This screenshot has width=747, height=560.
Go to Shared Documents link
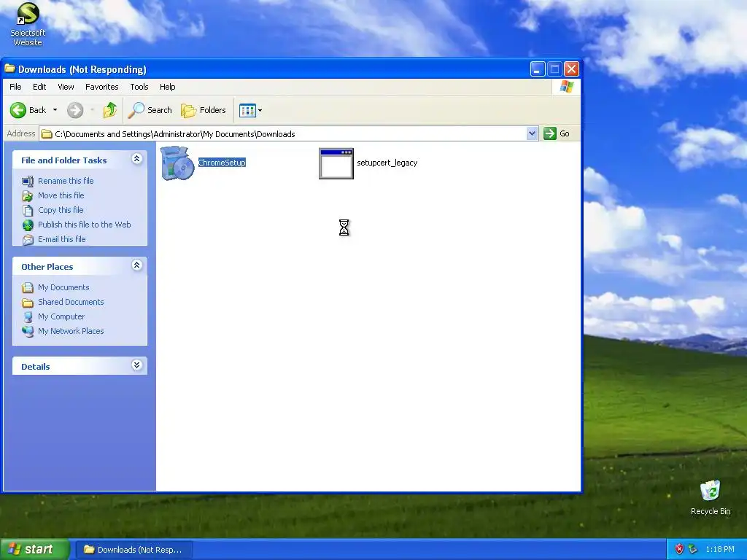pos(71,302)
